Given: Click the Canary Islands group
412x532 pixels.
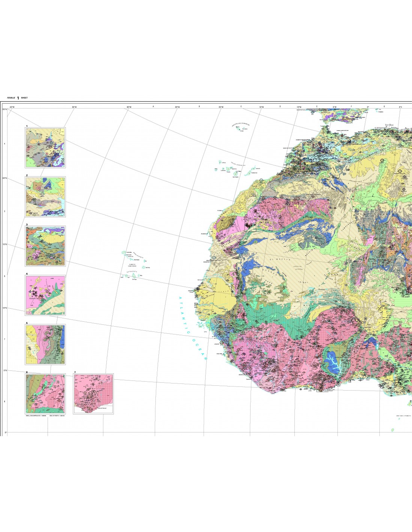Looking at the screenshot, I should coord(237,170).
